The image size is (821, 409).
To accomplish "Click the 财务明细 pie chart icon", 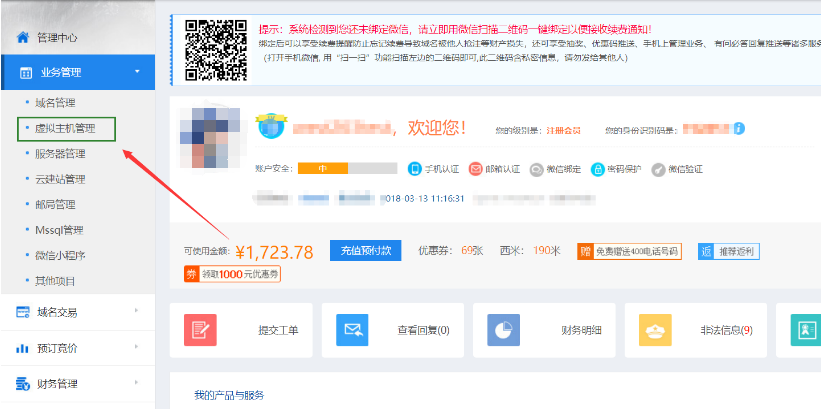I will (x=503, y=330).
